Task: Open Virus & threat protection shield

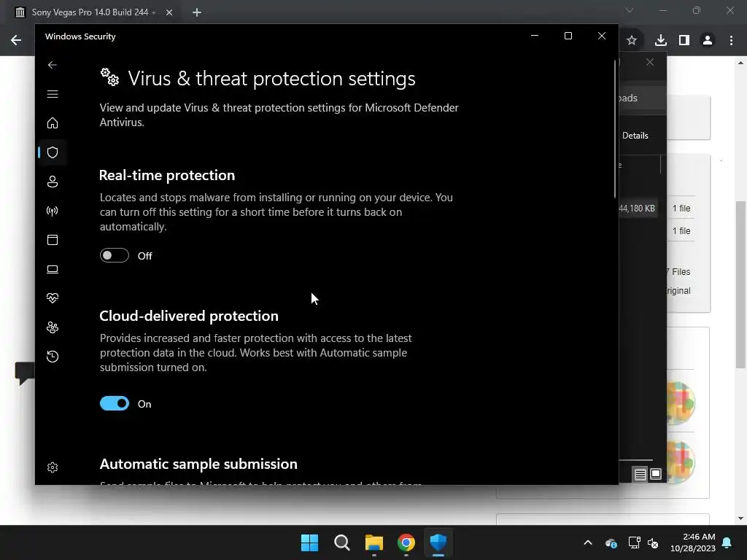Action: click(x=53, y=152)
